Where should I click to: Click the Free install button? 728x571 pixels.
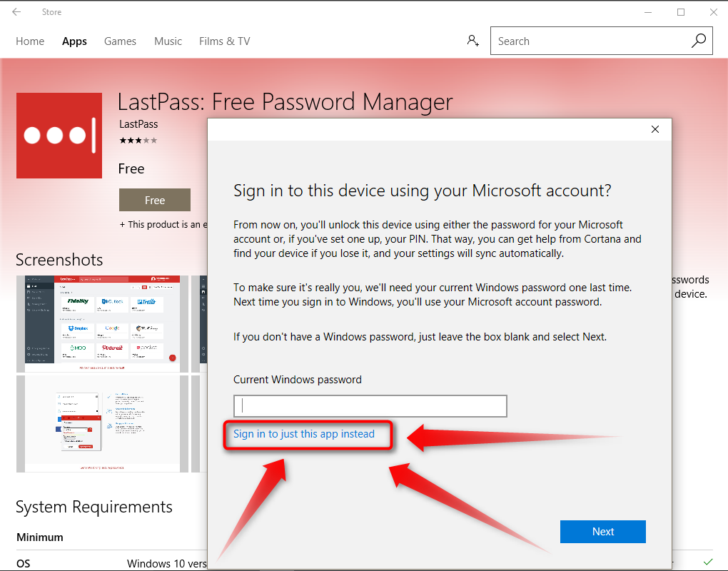point(155,200)
